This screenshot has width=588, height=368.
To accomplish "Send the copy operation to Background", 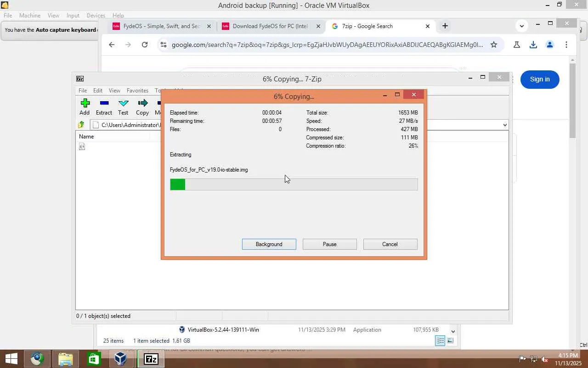I will (269, 244).
